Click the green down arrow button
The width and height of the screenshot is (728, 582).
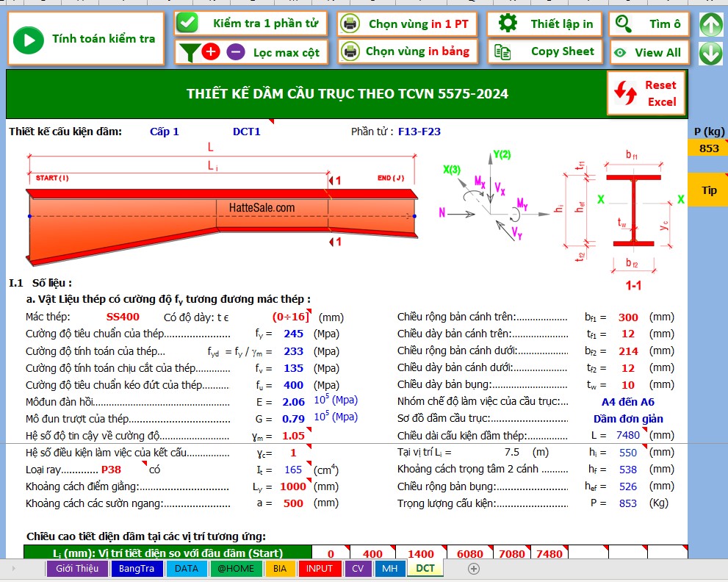pyautogui.click(x=710, y=53)
